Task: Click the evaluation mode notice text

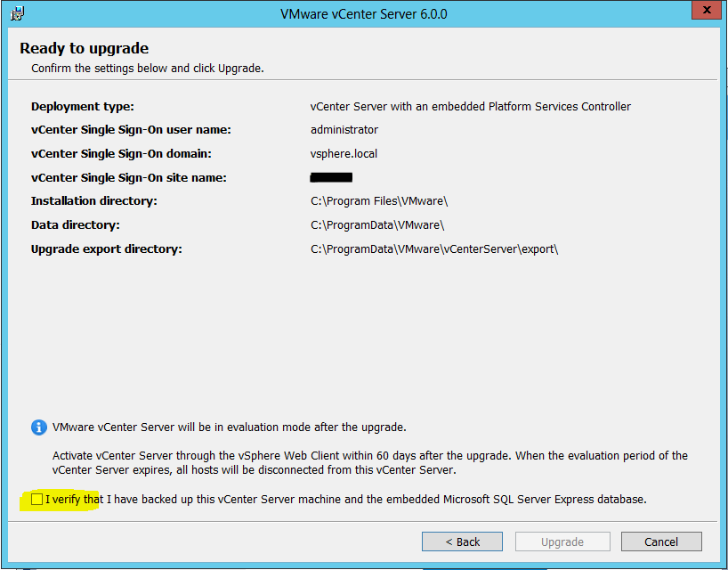Action: 230,427
